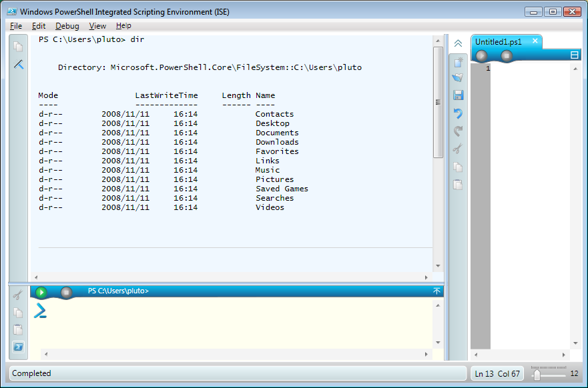
Task: Click the "Favorites" directory name in output
Action: [x=277, y=152]
